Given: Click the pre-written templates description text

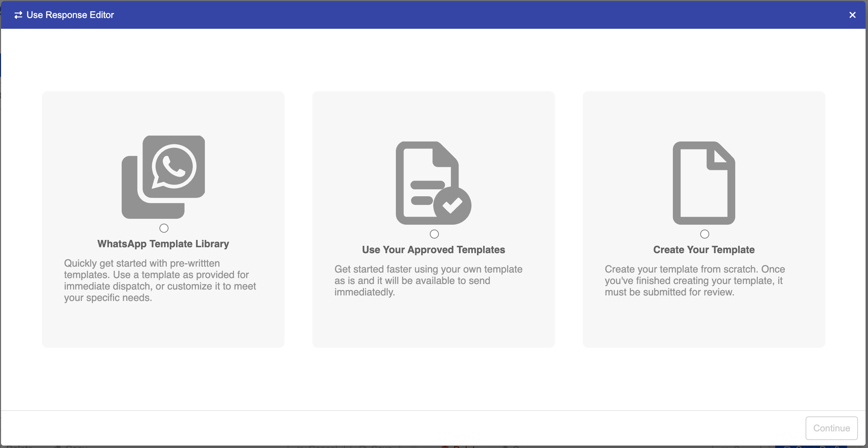Looking at the screenshot, I should click(x=160, y=280).
